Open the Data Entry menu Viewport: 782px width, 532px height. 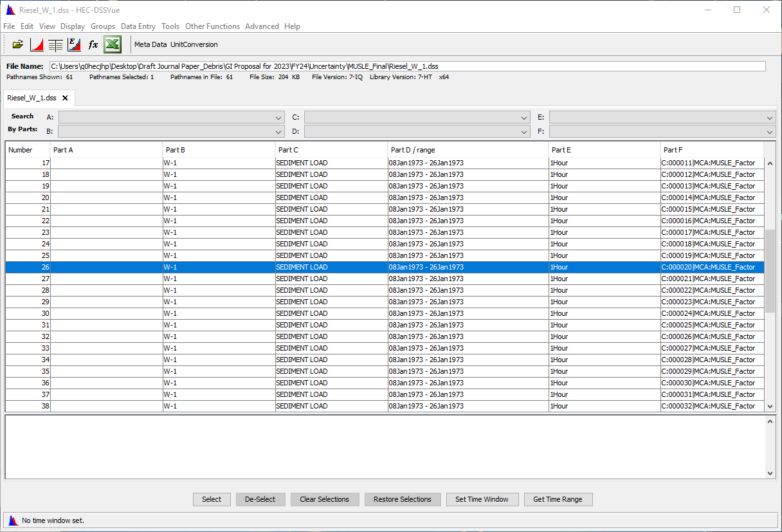point(138,26)
